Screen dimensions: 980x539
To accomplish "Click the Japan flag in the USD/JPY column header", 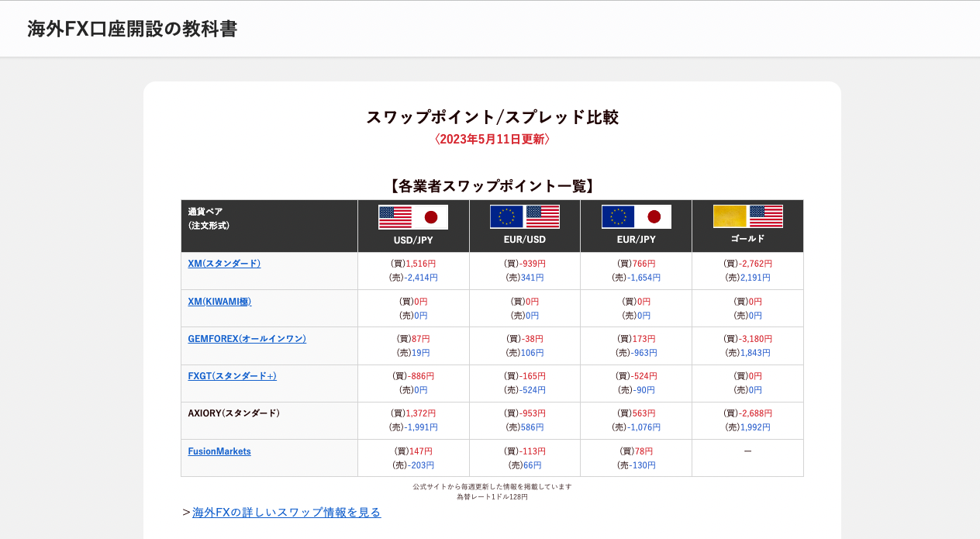I will (x=431, y=217).
